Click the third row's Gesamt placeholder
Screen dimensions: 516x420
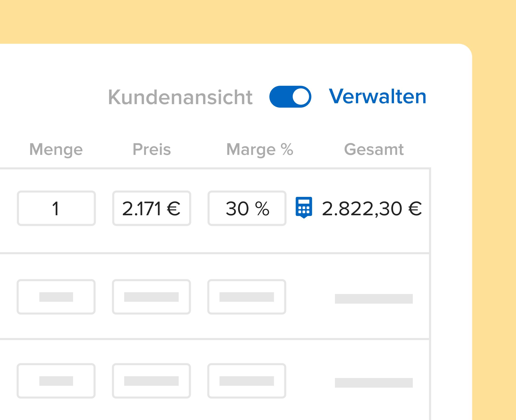coord(374,383)
